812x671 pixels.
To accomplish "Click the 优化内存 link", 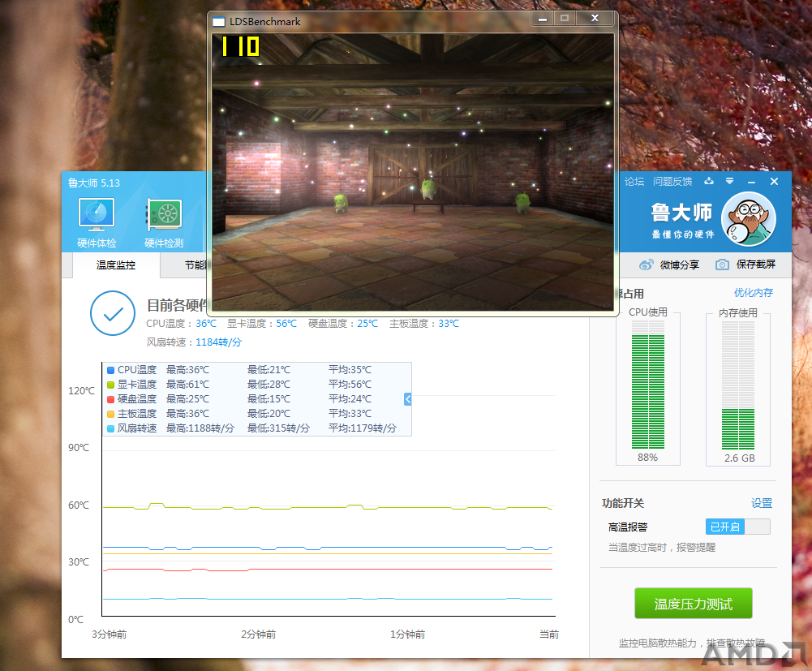I will tap(754, 293).
